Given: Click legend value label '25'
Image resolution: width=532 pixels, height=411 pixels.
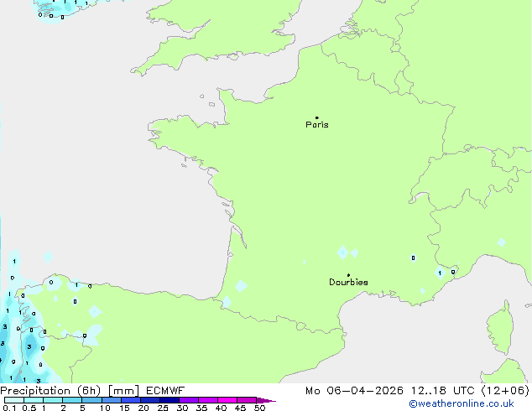Looking at the screenshot, I should tap(163, 408).
